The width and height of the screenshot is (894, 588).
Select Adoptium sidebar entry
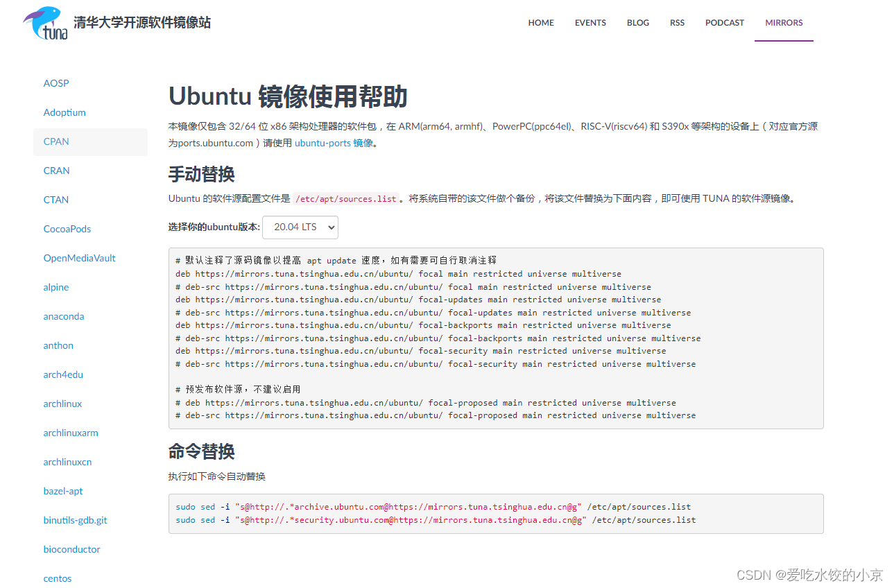[x=65, y=112]
